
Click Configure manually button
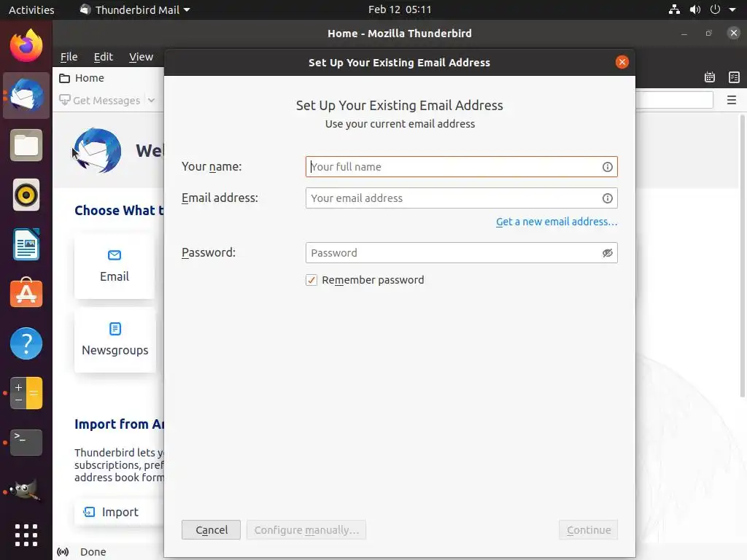pos(306,530)
